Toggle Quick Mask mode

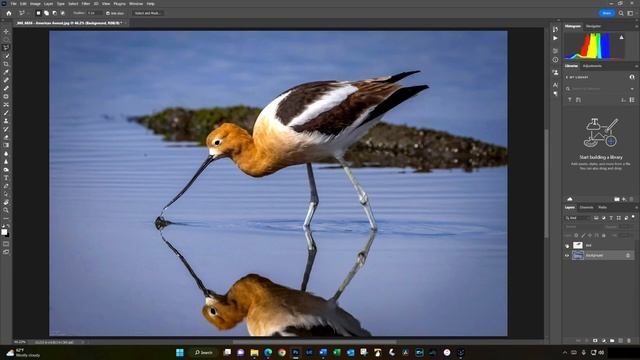pyautogui.click(x=6, y=244)
